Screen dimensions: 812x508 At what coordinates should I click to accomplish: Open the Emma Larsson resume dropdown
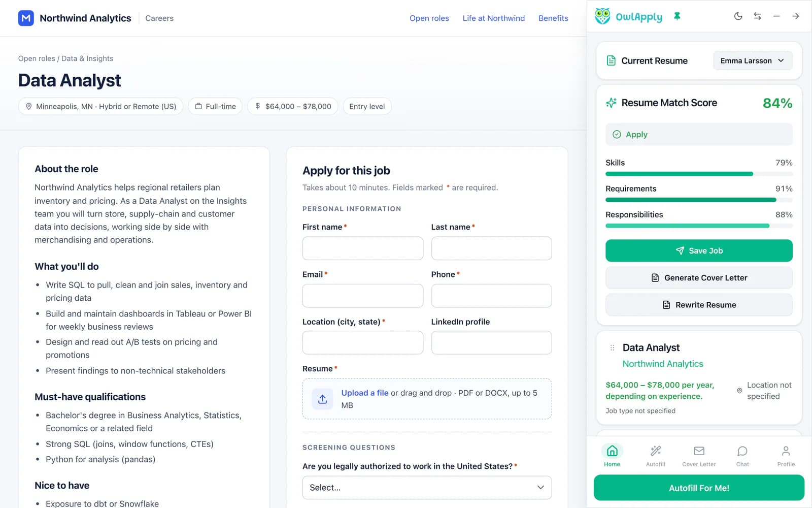coord(753,60)
